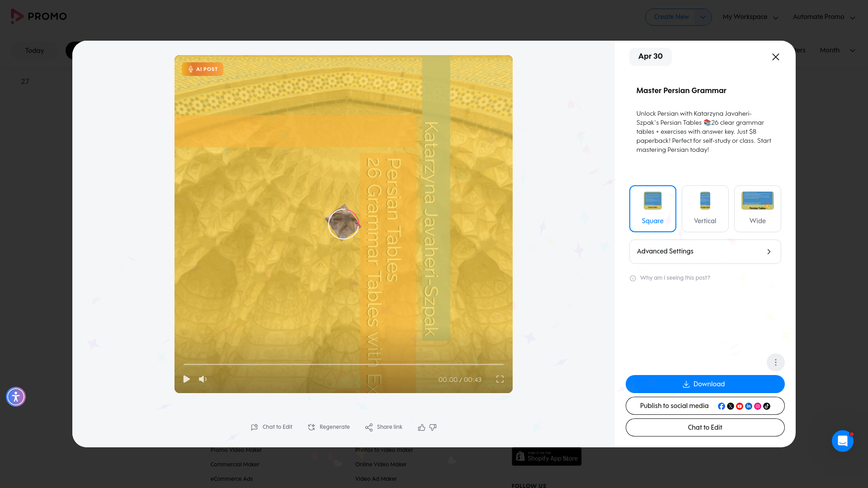
Task: Publish to TikTok
Action: pos(767,406)
